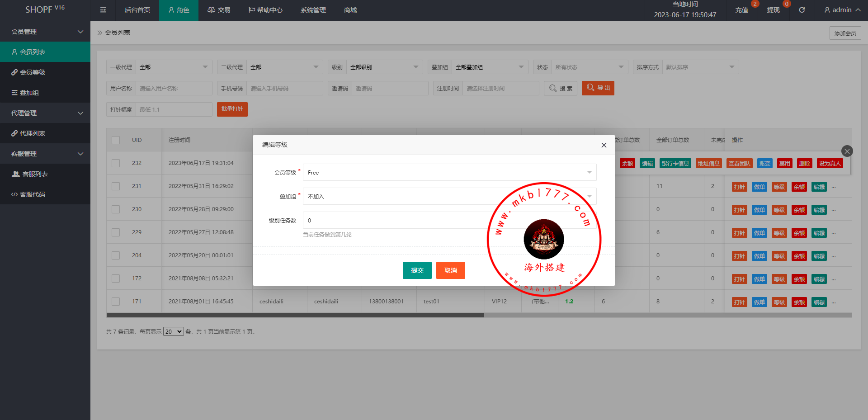This screenshot has height=420, width=868.
Task: Open 商城 in top navigation
Action: pyautogui.click(x=350, y=10)
